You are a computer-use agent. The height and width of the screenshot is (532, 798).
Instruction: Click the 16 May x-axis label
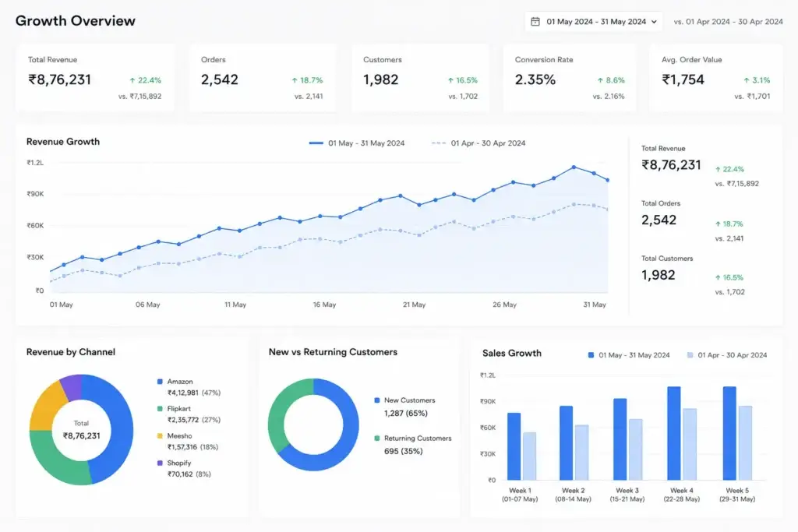324,305
